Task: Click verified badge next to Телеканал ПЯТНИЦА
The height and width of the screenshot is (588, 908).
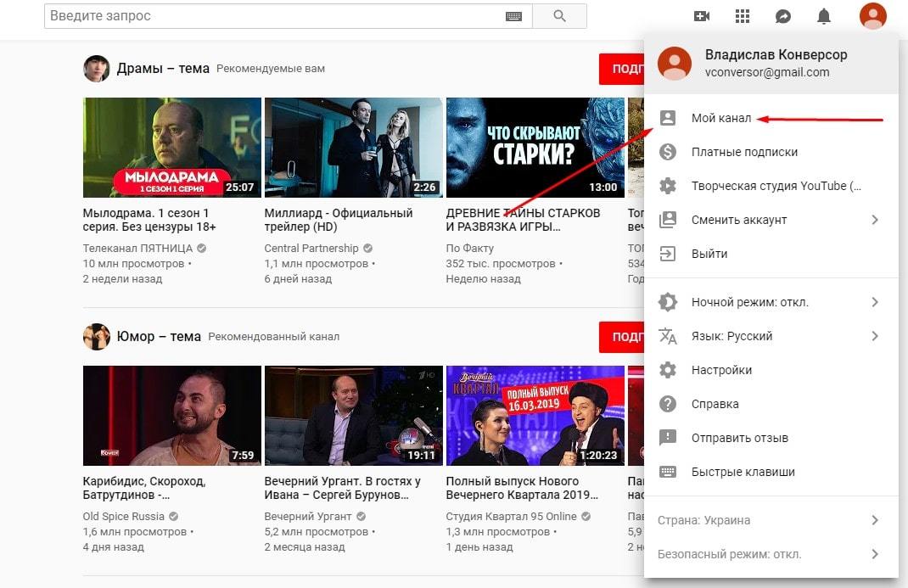Action: pyautogui.click(x=201, y=249)
